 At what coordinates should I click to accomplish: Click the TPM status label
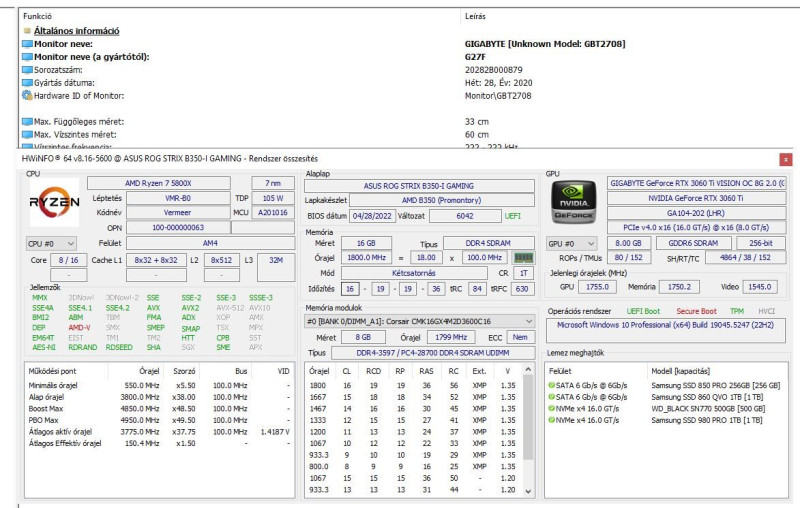pyautogui.click(x=737, y=311)
